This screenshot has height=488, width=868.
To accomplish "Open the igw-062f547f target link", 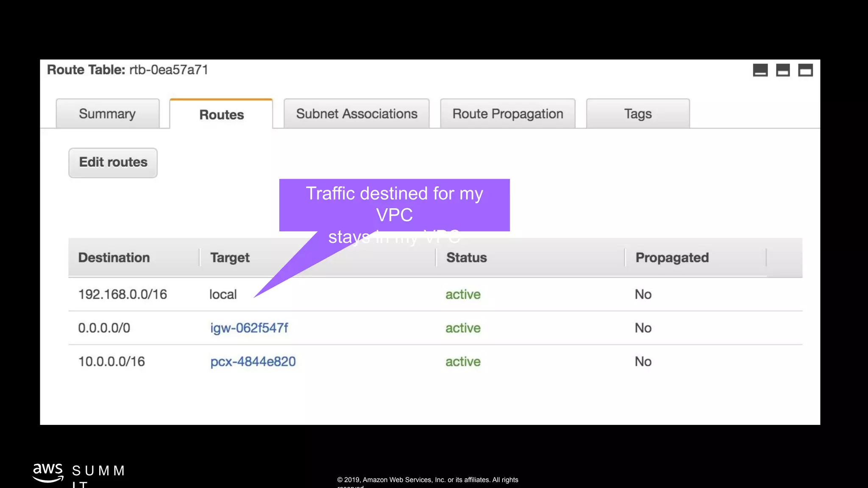I will [x=249, y=328].
